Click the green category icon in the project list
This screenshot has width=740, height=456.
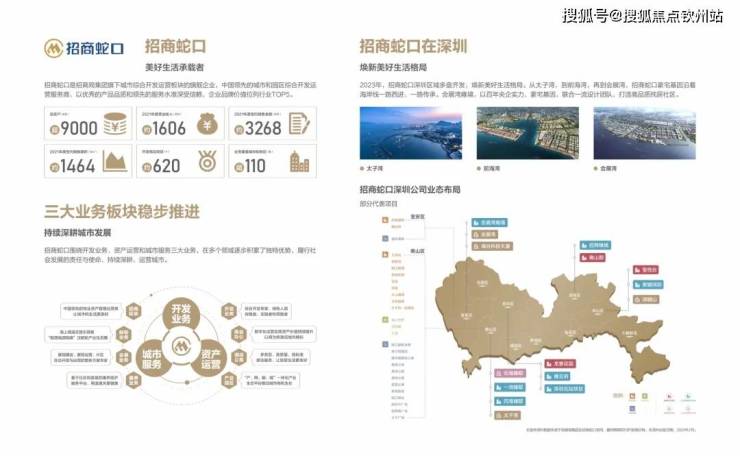pyautogui.click(x=385, y=320)
